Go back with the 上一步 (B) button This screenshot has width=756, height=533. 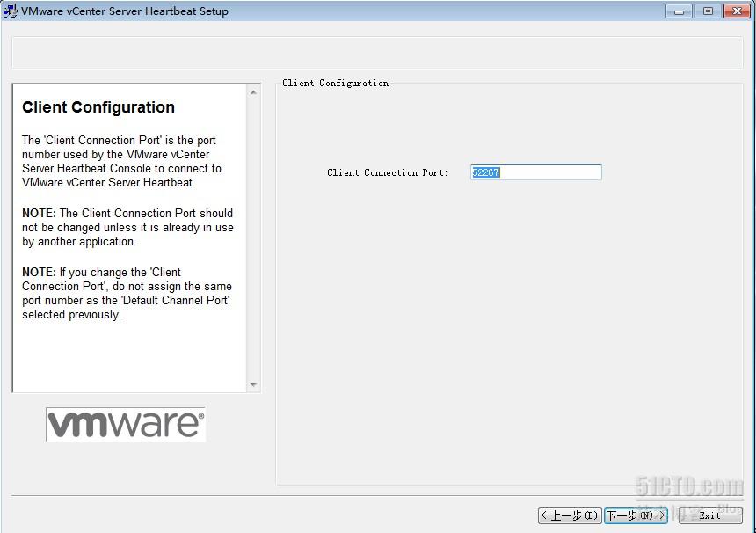point(570,515)
